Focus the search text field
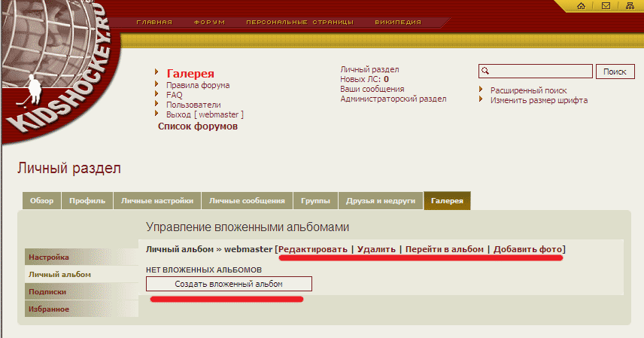Viewport: 644px width, 338px height. click(536, 71)
